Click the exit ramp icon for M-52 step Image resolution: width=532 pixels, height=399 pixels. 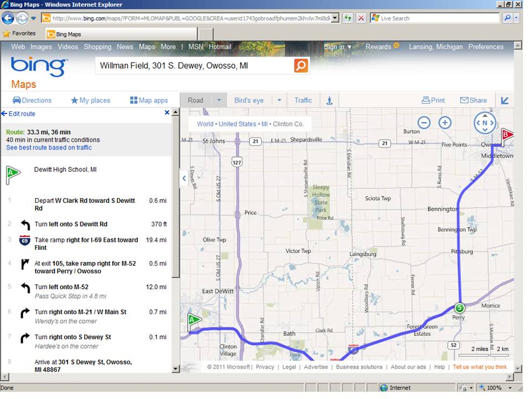[x=25, y=264]
